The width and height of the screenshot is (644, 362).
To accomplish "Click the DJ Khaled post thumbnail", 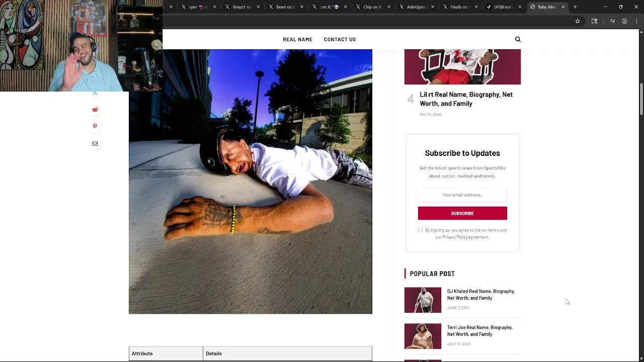I will [x=423, y=300].
